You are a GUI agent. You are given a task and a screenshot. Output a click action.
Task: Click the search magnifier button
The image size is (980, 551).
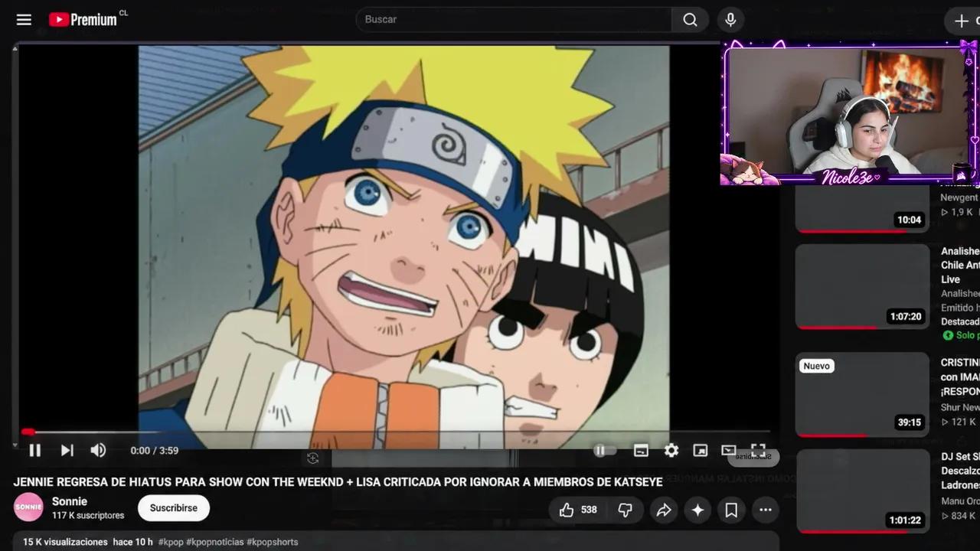point(690,20)
